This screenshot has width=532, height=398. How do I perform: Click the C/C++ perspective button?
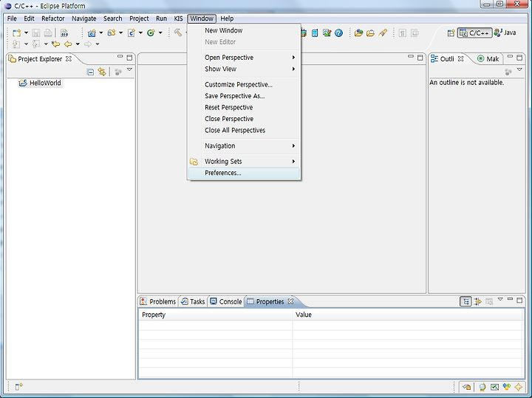[474, 33]
